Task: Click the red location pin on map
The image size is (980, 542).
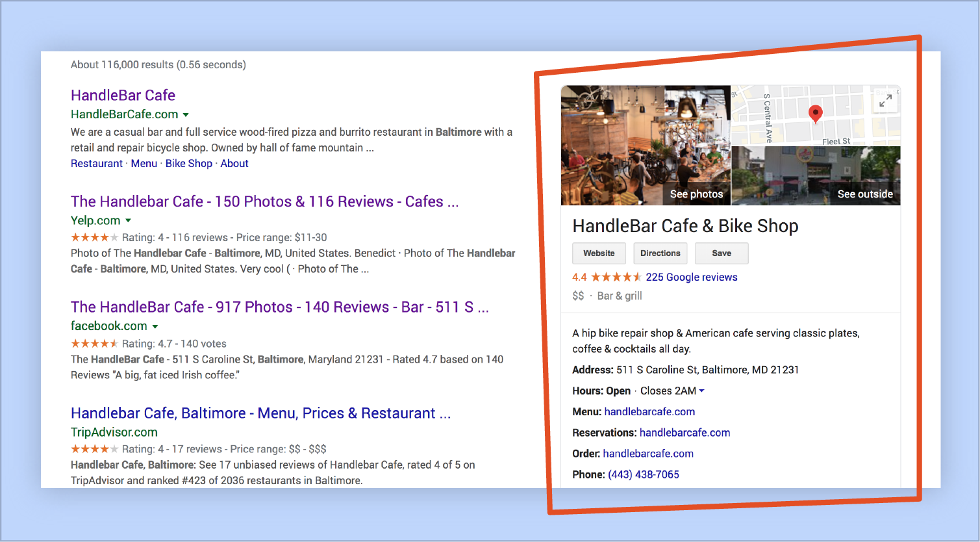Action: 815,114
